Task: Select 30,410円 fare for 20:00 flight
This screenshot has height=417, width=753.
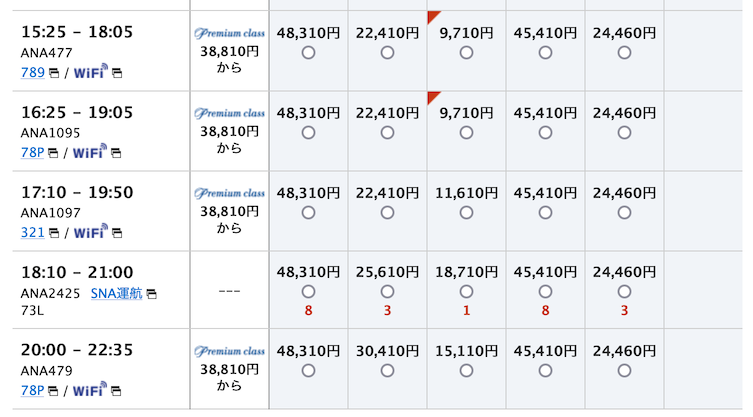Action: pos(387,370)
